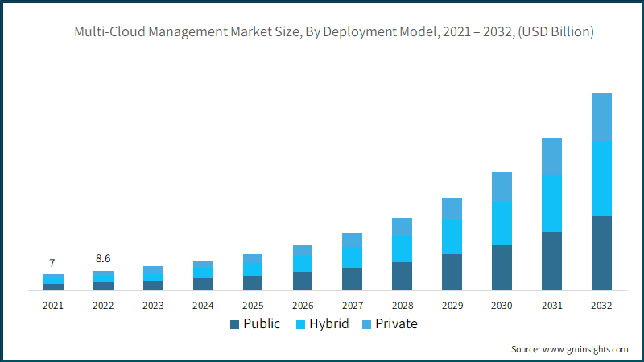
Task: Click the '7' value label above 2021
Action: click(x=52, y=263)
